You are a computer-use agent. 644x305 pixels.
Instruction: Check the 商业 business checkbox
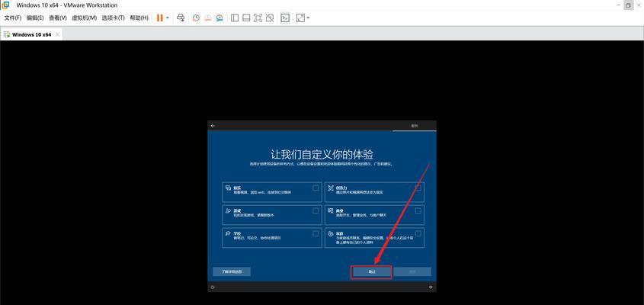tap(418, 210)
